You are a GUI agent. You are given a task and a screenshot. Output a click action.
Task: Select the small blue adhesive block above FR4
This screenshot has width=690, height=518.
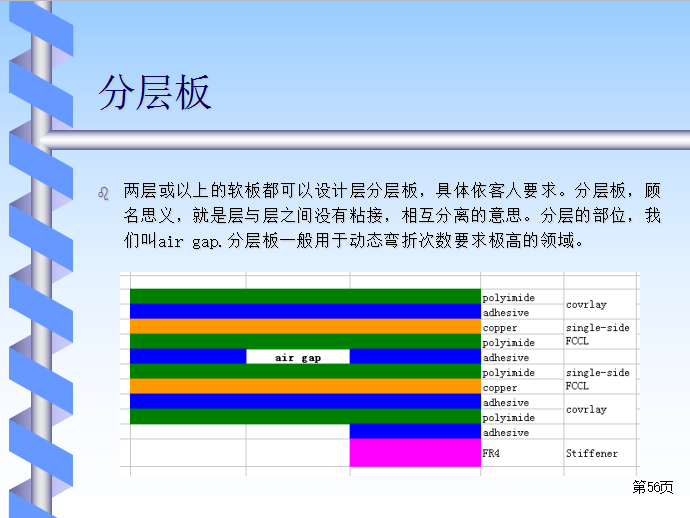[415, 432]
